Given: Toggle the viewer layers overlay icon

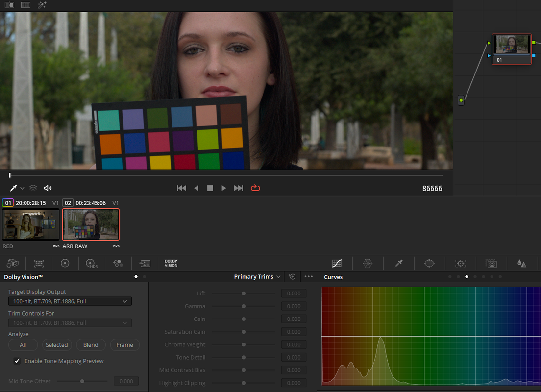Looking at the screenshot, I should coord(33,188).
